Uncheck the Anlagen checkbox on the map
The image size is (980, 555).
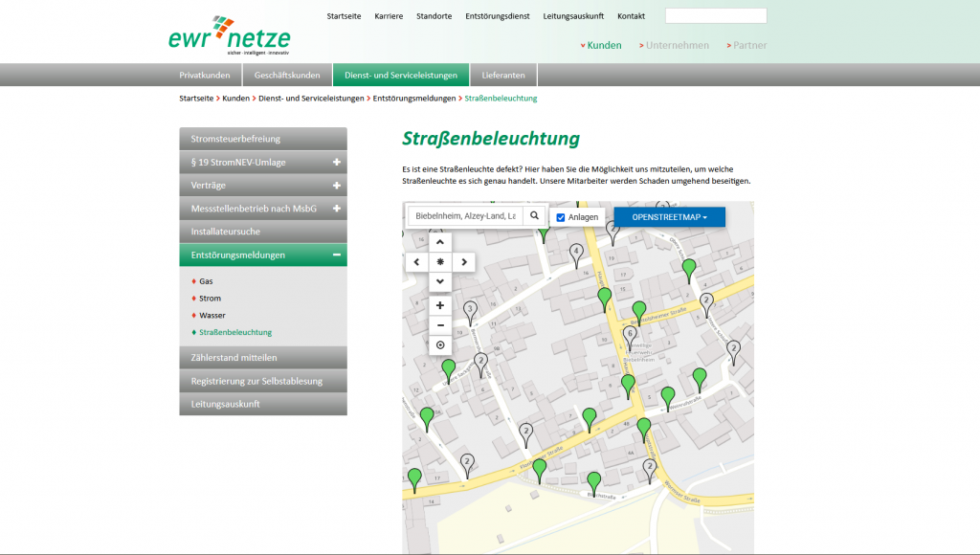[x=563, y=216]
